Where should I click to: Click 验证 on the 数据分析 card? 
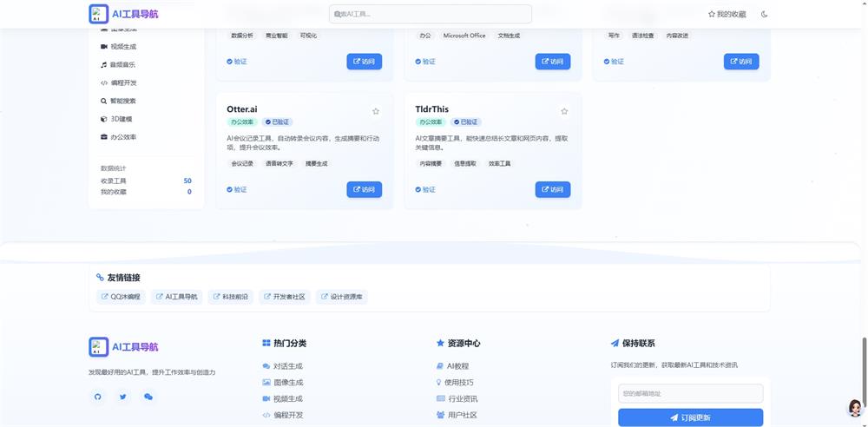pos(237,62)
